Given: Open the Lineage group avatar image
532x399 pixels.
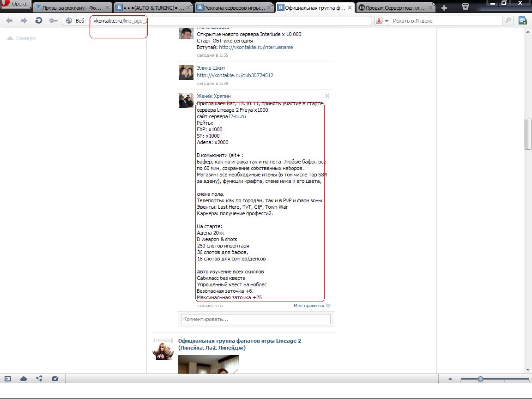Looking at the screenshot, I should [163, 349].
